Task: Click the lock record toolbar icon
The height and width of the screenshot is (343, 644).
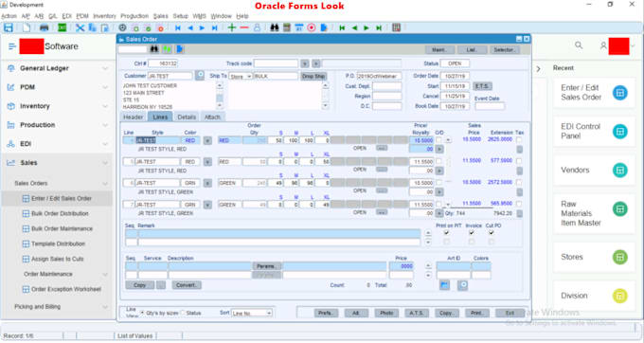Action: 257,27
